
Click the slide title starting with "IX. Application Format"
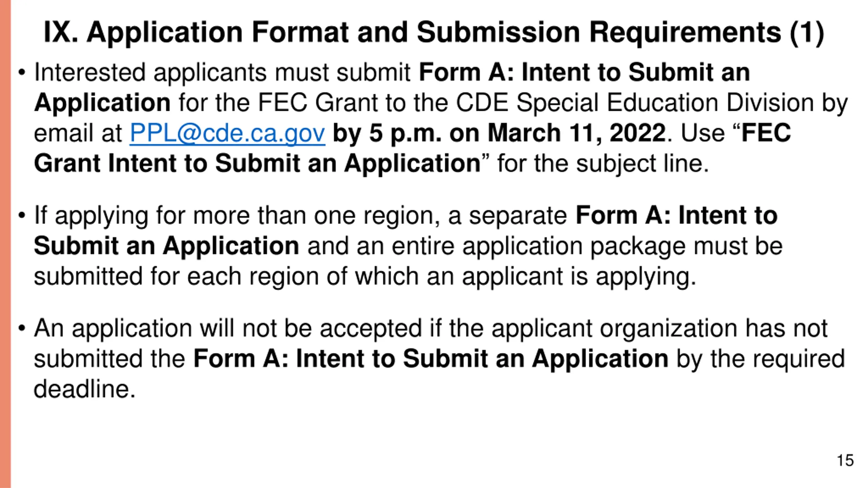pyautogui.click(x=434, y=33)
